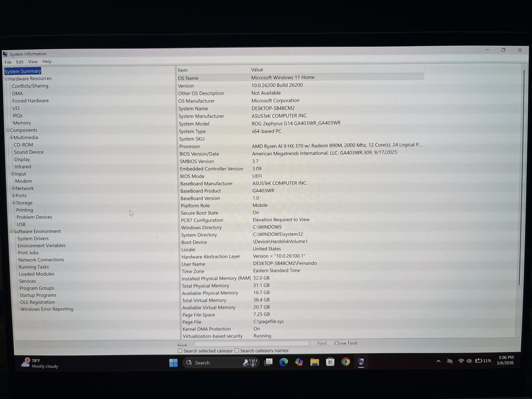Open Copilot from the taskbar
Screen dimensions: 532x399
(x=299, y=362)
